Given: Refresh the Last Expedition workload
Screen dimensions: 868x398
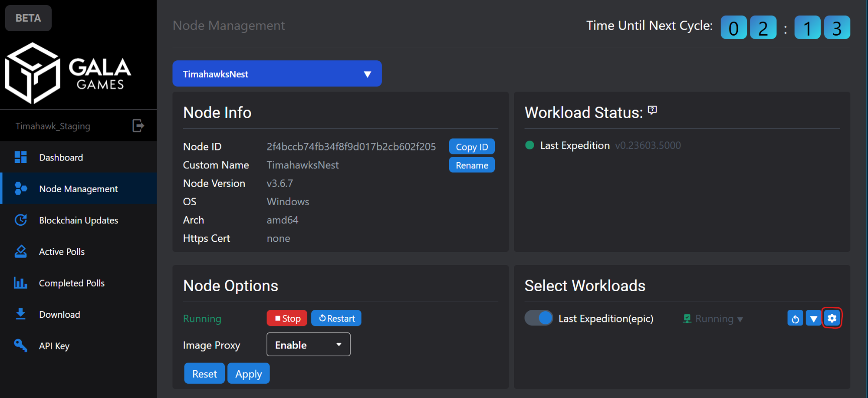Looking at the screenshot, I should pos(795,318).
